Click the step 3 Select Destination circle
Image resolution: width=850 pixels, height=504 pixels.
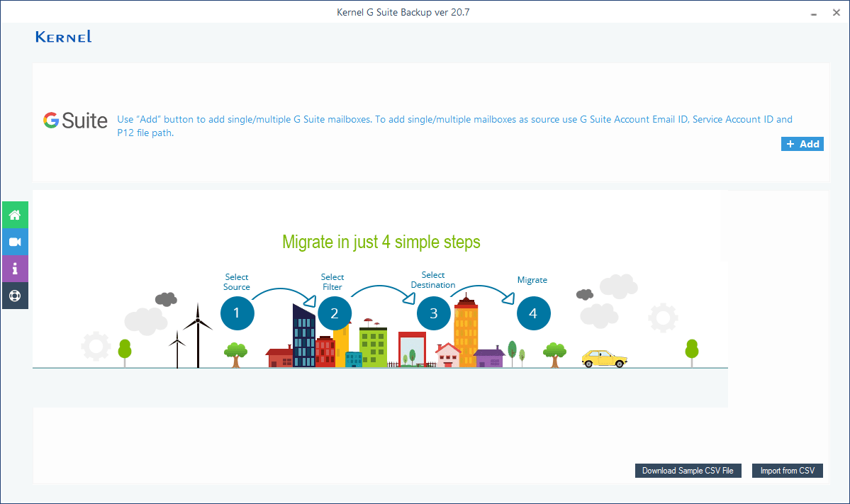tap(434, 313)
